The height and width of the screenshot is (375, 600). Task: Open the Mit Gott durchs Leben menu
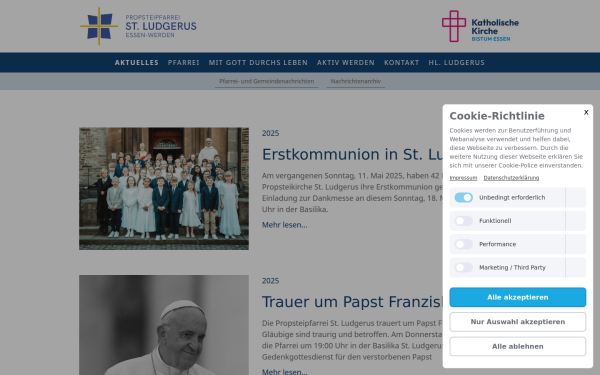pos(258,62)
